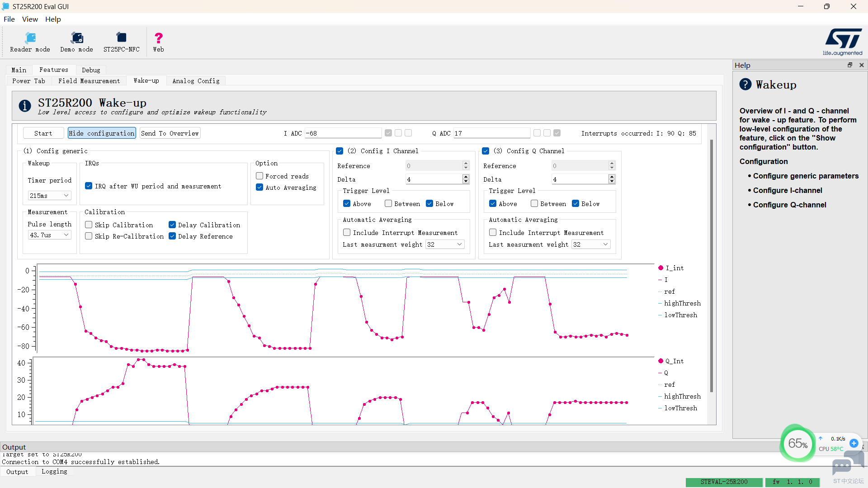Open I channel last measurement weight dropdown

coord(445,244)
